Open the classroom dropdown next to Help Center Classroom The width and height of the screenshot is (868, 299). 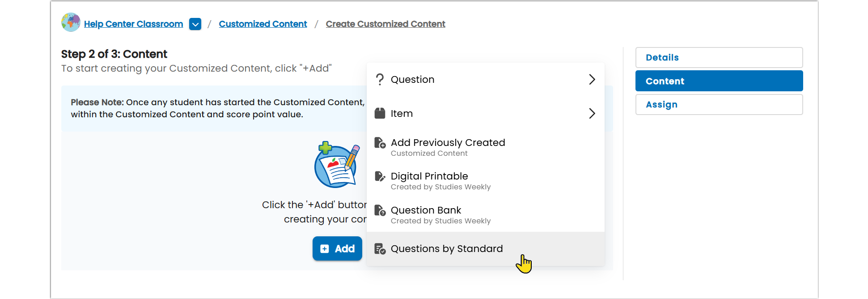click(x=195, y=24)
